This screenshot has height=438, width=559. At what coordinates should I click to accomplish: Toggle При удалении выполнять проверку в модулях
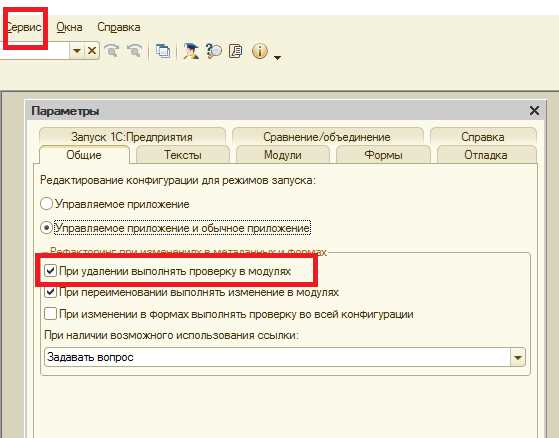[50, 270]
